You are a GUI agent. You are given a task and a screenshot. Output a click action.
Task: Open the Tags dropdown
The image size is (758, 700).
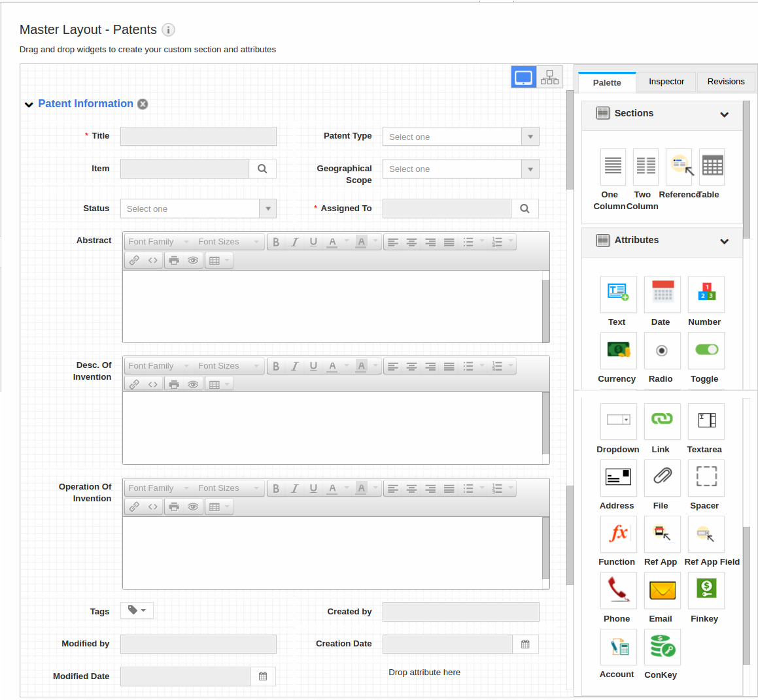[x=137, y=610]
